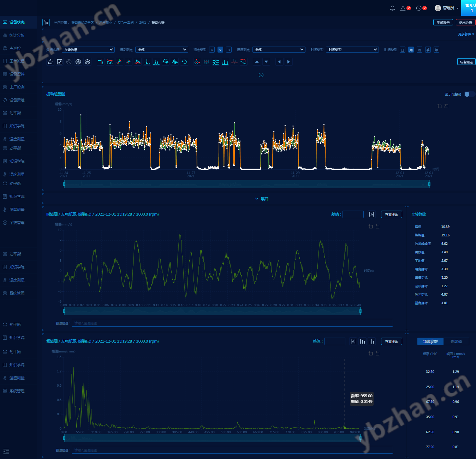The height and width of the screenshot is (459, 476).
Task: Toggle the 显示报警线 switch
Action: coord(469,94)
